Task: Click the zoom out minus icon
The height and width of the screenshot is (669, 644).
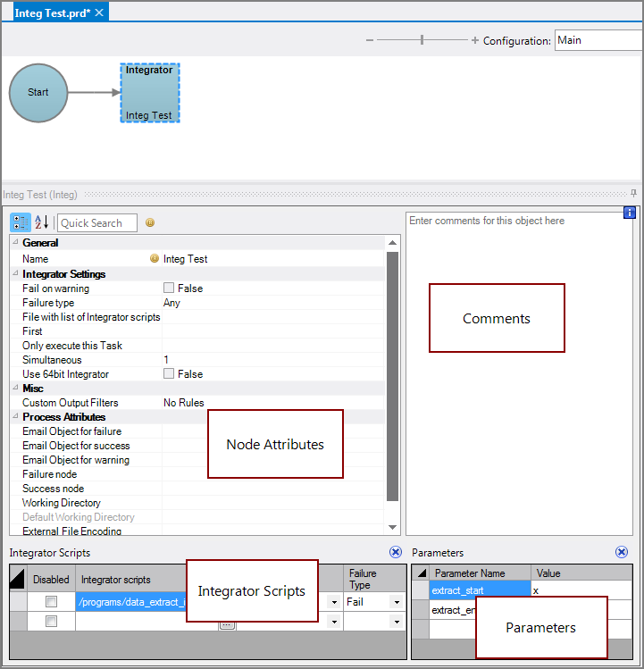Action: (370, 40)
